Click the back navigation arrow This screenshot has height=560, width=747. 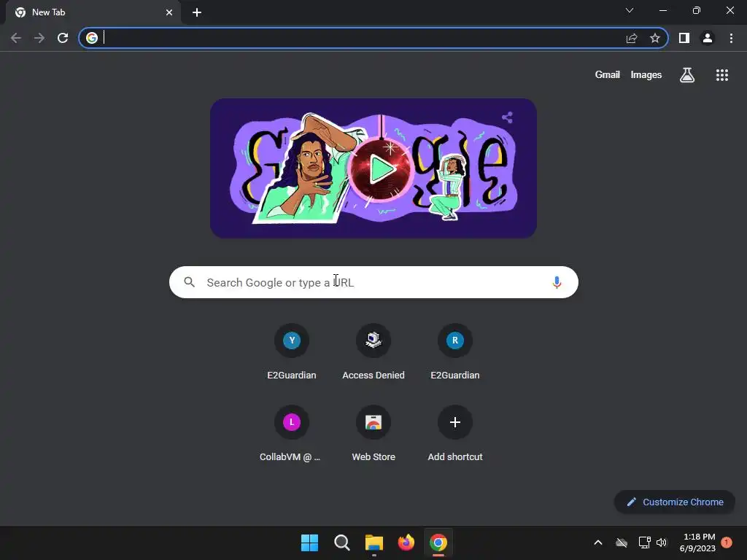16,38
